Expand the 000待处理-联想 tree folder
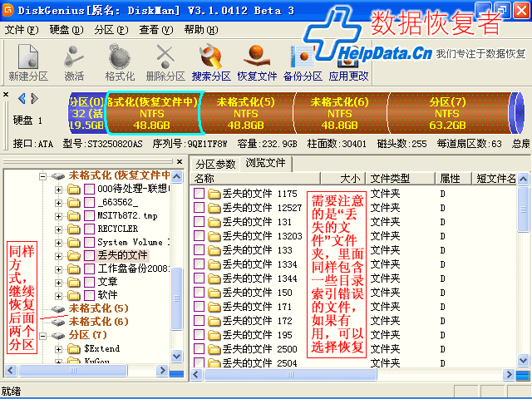The height and width of the screenshot is (399, 532). tap(58, 190)
